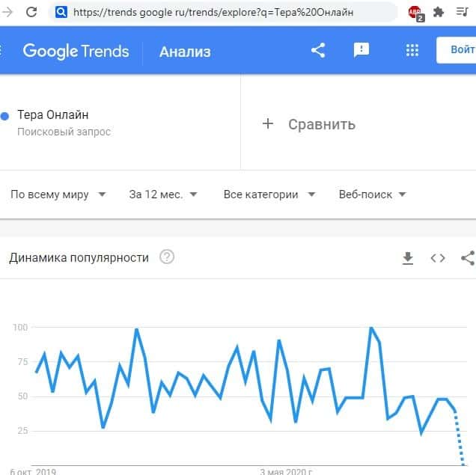The image size is (476, 475).
Task: Click the Сравнить add comparison button
Action: tap(308, 124)
